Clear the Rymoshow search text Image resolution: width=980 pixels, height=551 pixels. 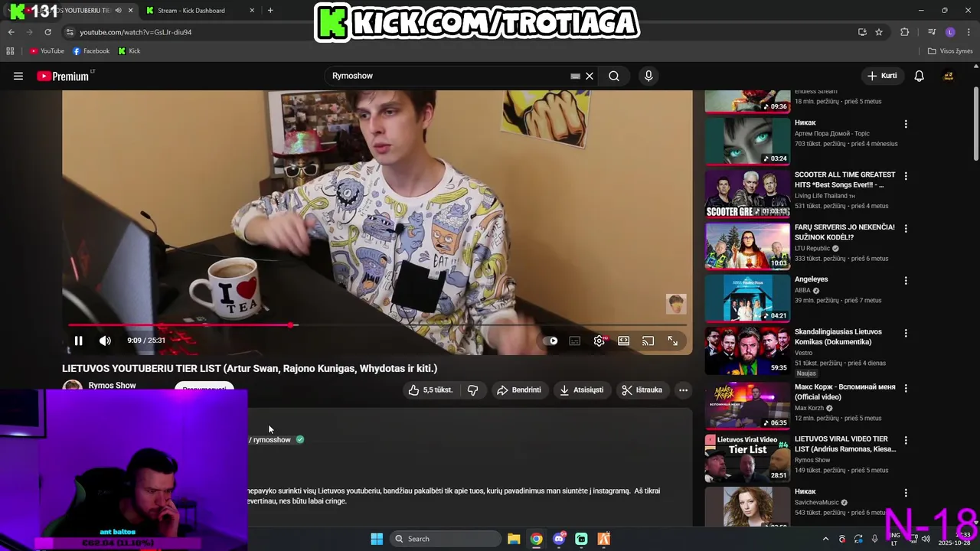pyautogui.click(x=590, y=76)
